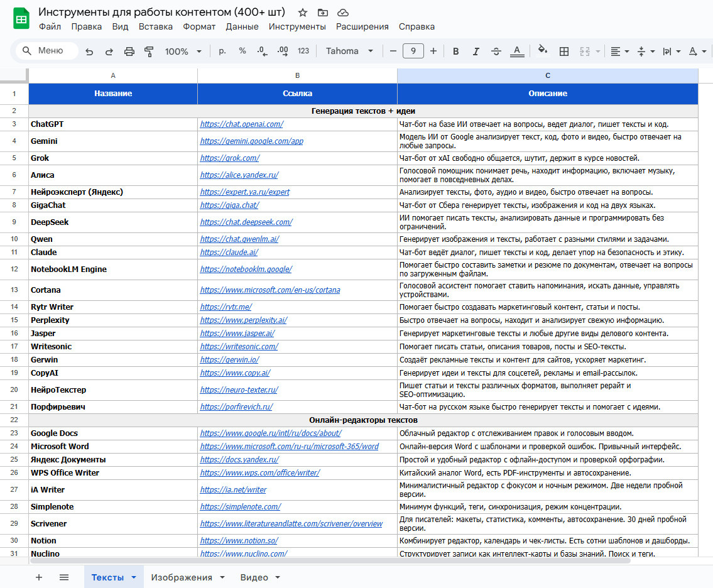The image size is (713, 588).
Task: Toggle strikethrough formatting
Action: tap(496, 52)
